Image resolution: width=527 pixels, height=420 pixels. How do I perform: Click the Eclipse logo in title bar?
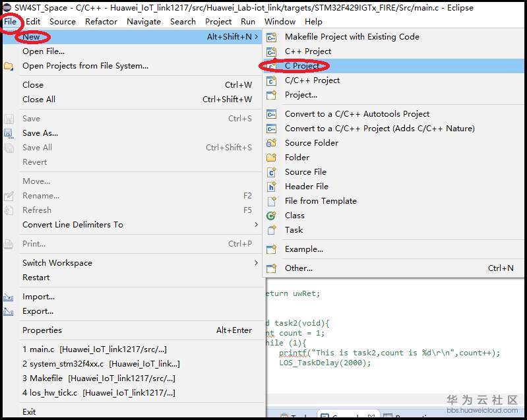pyautogui.click(x=7, y=7)
